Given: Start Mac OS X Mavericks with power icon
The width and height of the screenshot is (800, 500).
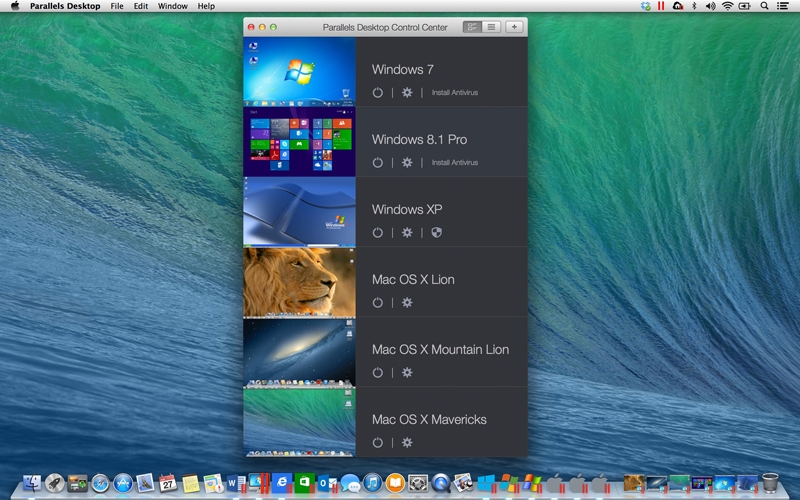Looking at the screenshot, I should pos(377,442).
